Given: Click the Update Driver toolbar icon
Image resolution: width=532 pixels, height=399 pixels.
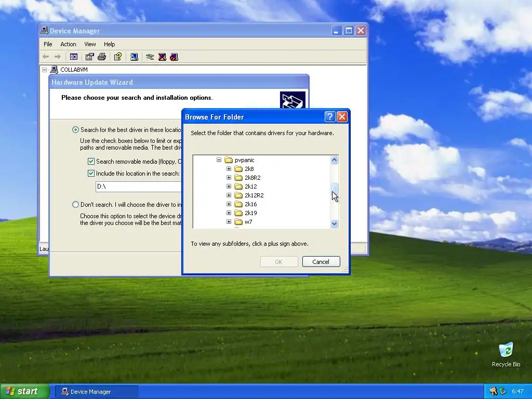Looking at the screenshot, I should (150, 57).
